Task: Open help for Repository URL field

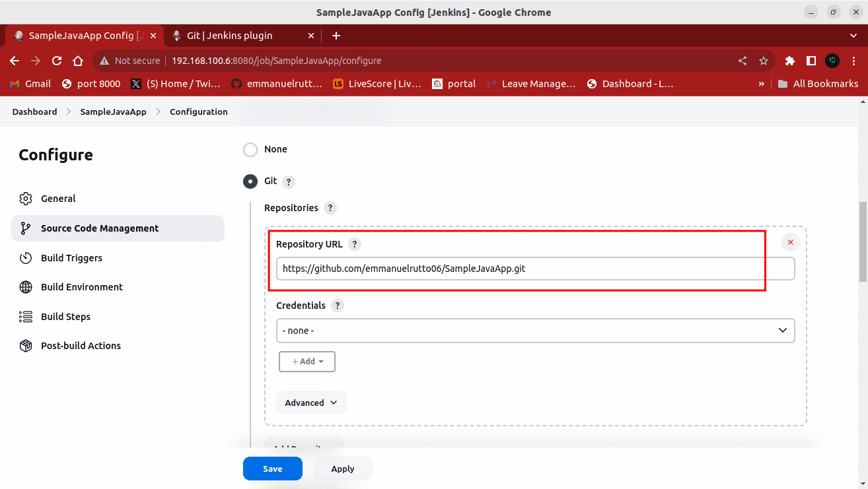Action: tap(355, 244)
